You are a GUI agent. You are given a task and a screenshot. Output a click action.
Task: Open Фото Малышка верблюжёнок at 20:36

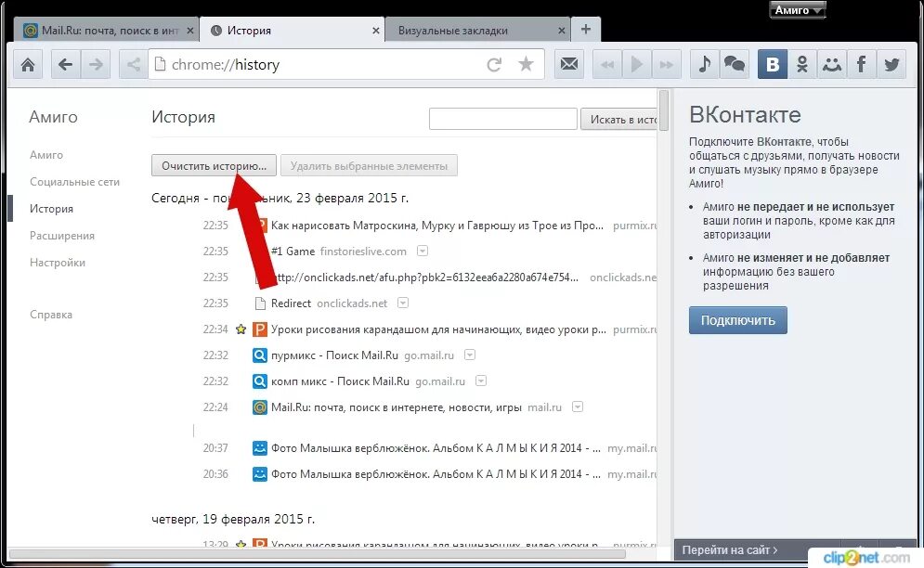[x=436, y=473]
